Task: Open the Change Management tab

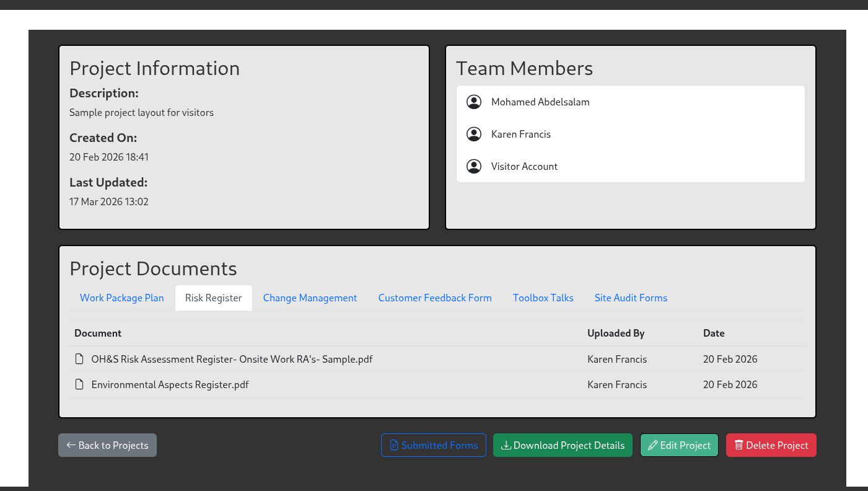Action: coord(310,298)
